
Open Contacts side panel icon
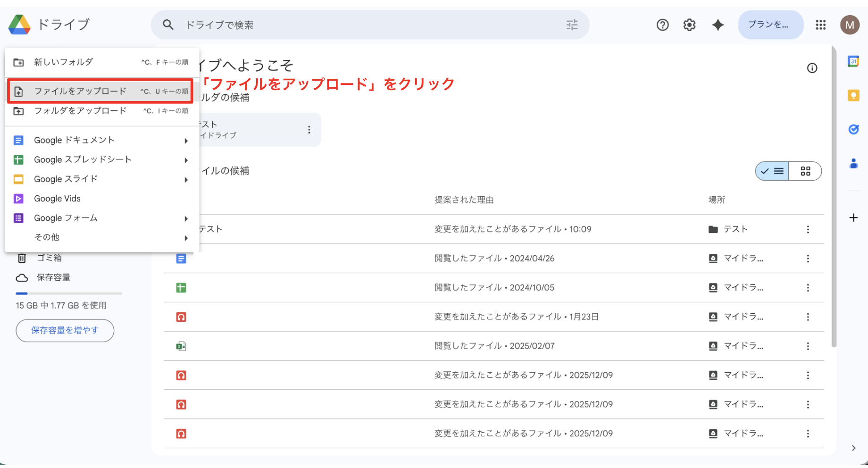pyautogui.click(x=853, y=164)
